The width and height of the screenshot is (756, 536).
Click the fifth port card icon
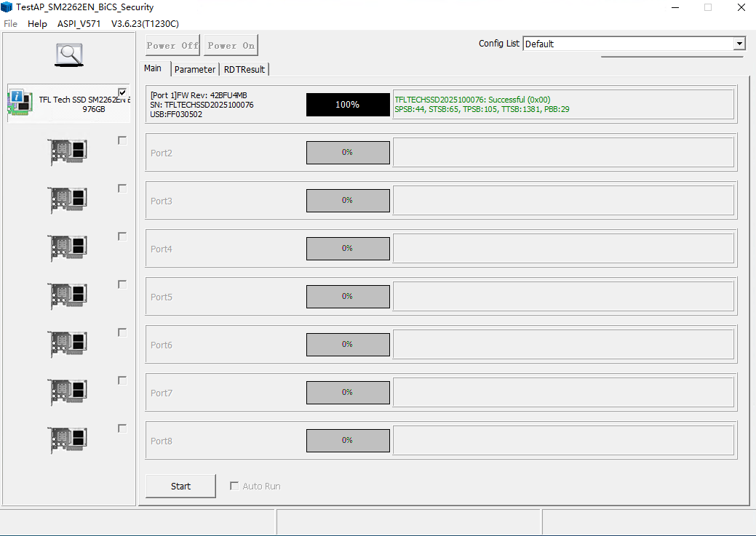point(68,296)
